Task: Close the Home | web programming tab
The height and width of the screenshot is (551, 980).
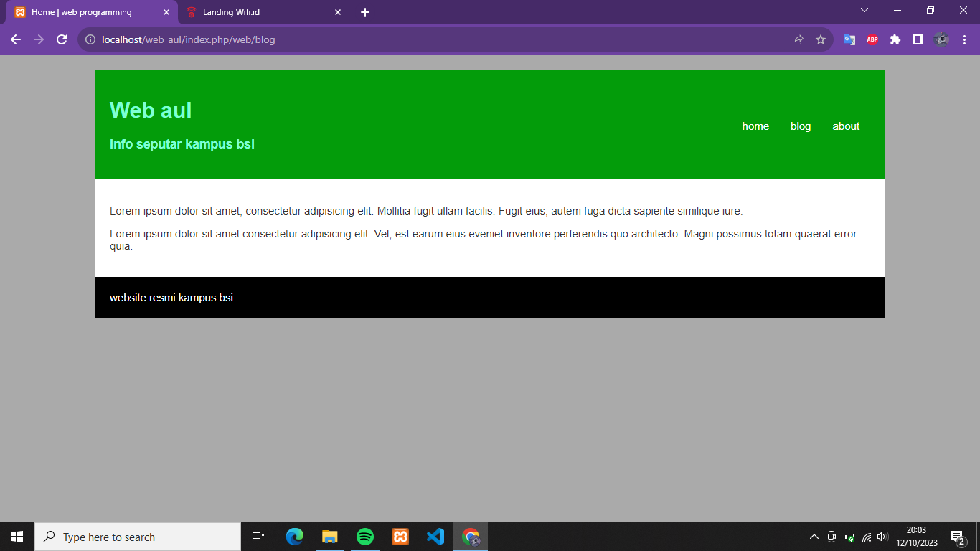Action: 166,12
